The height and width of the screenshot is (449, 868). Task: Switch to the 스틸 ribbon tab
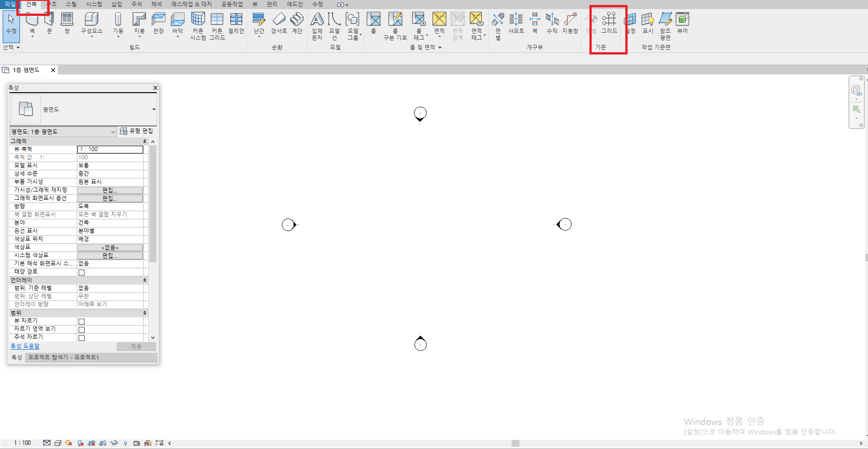click(71, 4)
